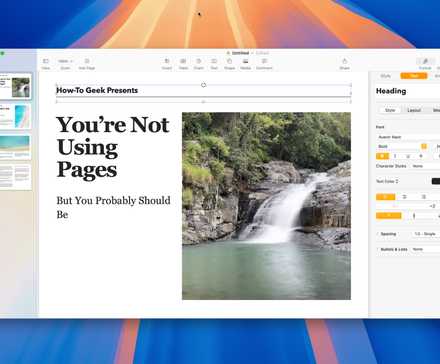Open the View menu in Pages toolbar
This screenshot has height=364, width=440.
(46, 64)
